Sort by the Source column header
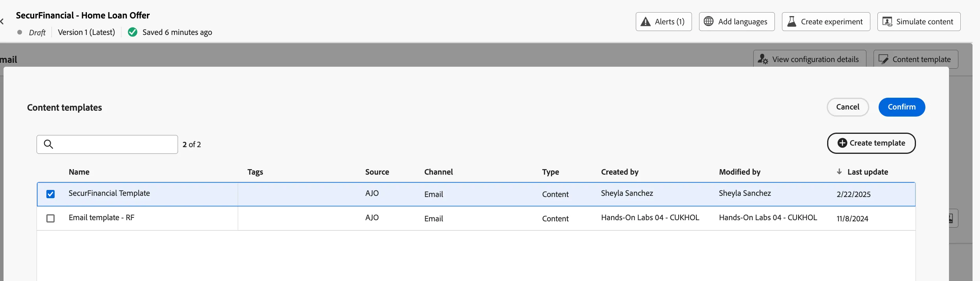Viewport: 980px width, 281px height. point(377,172)
